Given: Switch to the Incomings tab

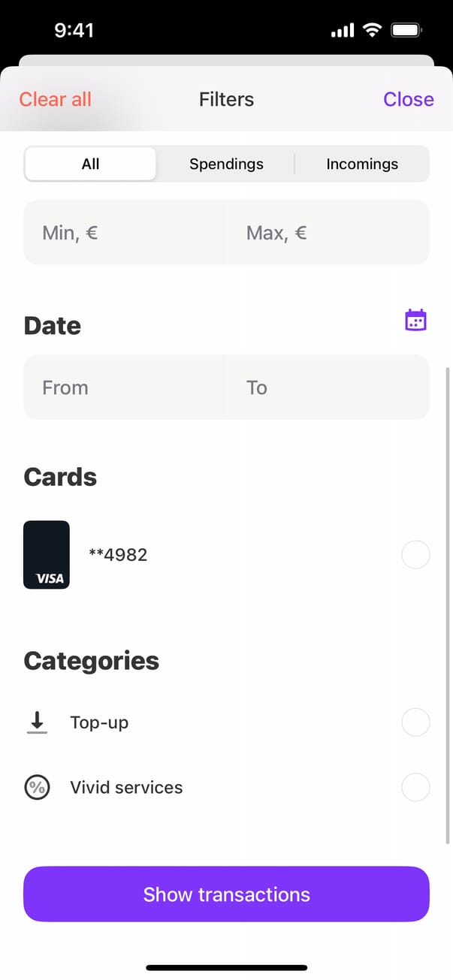Looking at the screenshot, I should tap(362, 164).
